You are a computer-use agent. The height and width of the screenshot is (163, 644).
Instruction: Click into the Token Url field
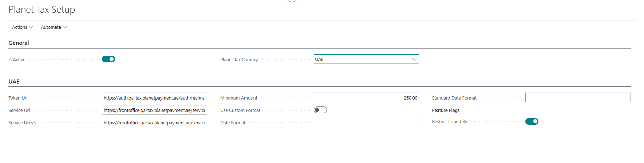tap(154, 98)
